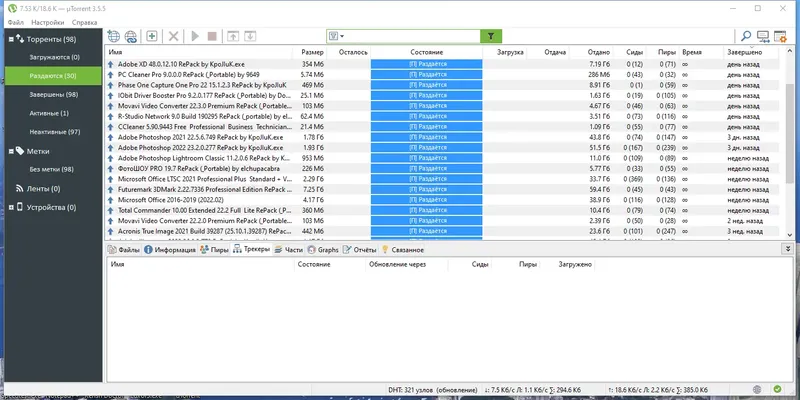This screenshot has width=800, height=400.
Task: Select the R-Studio Network 9.0 torrent row
Action: 442,116
